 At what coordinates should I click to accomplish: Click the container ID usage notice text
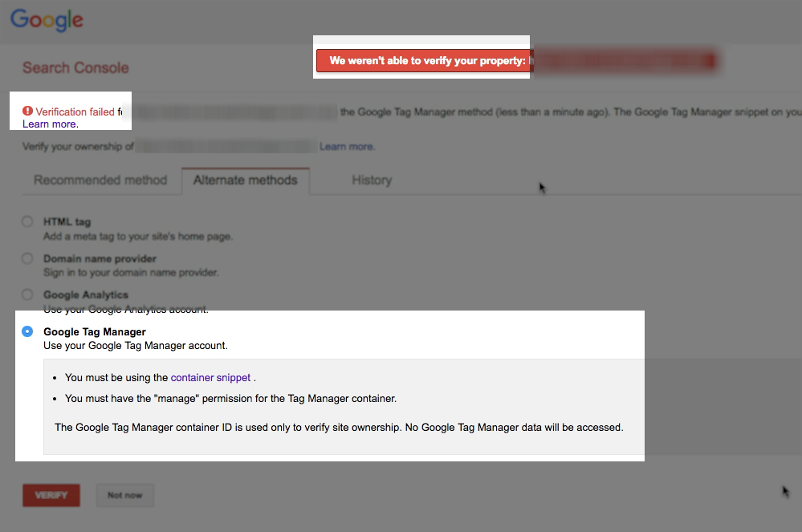[339, 427]
